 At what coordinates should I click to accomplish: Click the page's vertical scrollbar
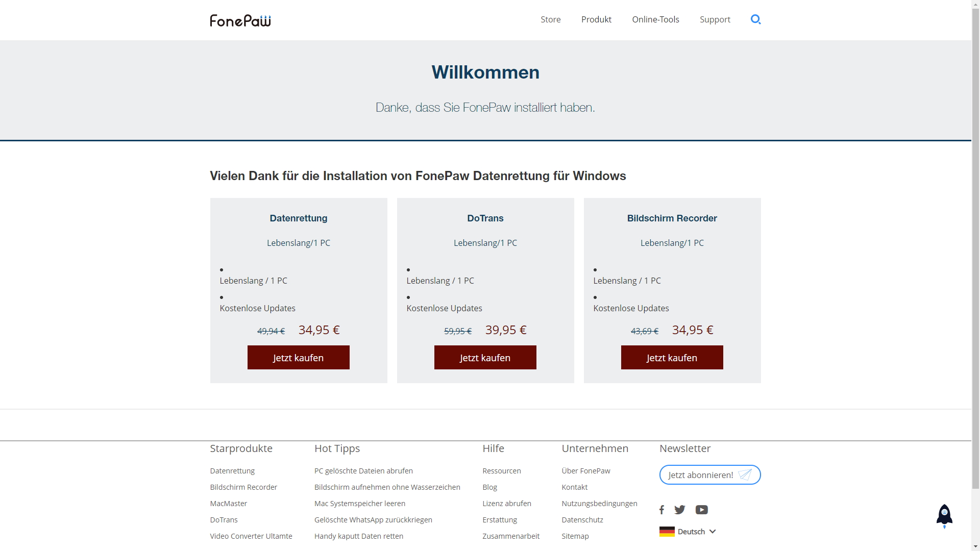pyautogui.click(x=975, y=255)
